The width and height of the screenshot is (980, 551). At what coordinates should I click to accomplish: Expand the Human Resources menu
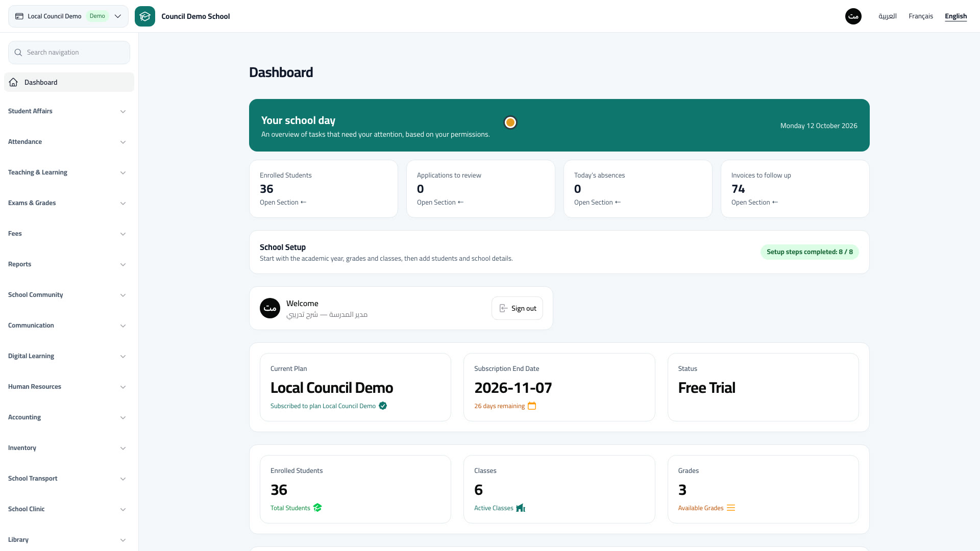click(x=69, y=387)
